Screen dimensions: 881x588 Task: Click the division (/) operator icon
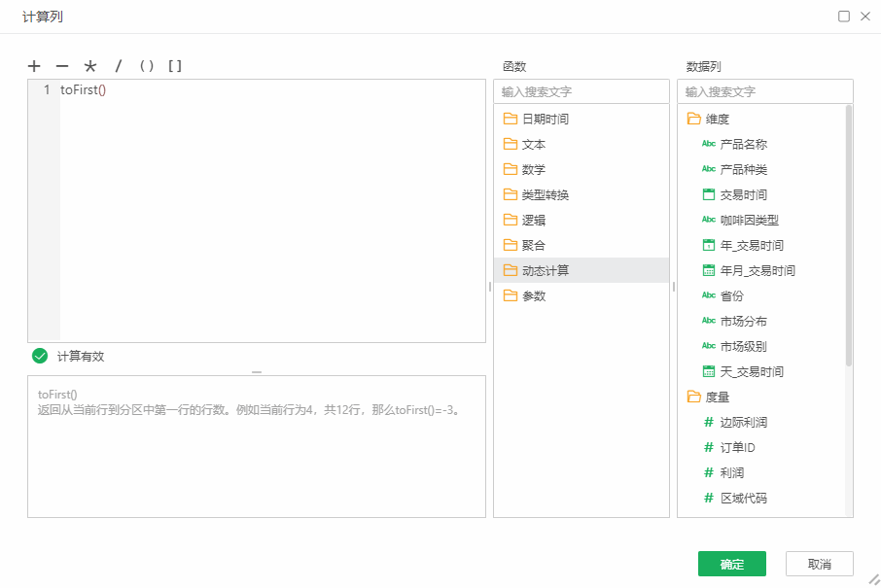click(x=118, y=66)
